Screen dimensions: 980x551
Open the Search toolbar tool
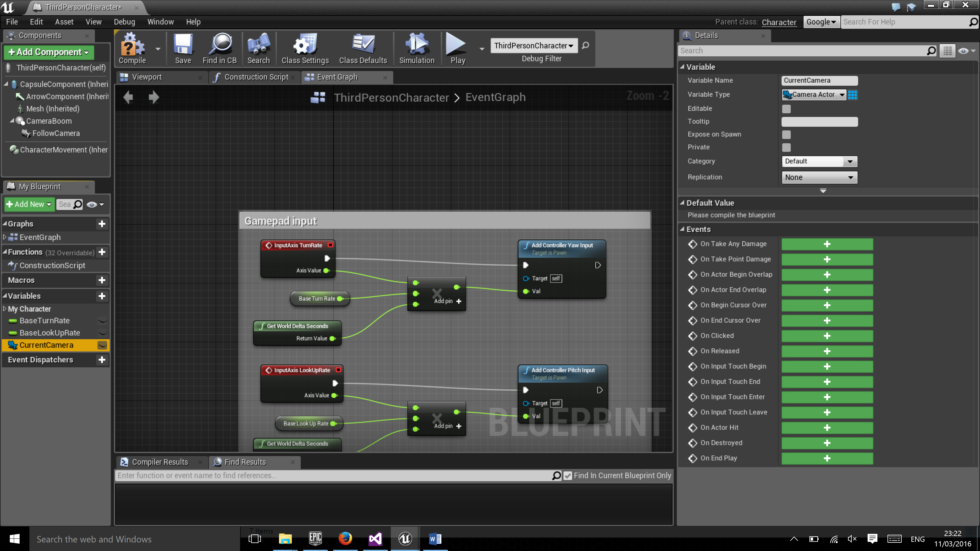pos(259,49)
